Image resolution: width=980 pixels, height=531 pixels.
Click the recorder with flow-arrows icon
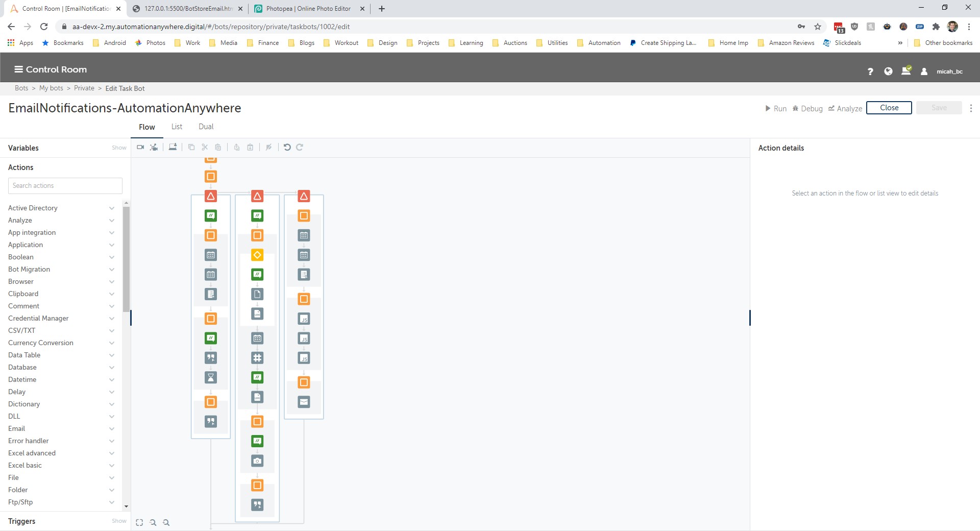[154, 147]
